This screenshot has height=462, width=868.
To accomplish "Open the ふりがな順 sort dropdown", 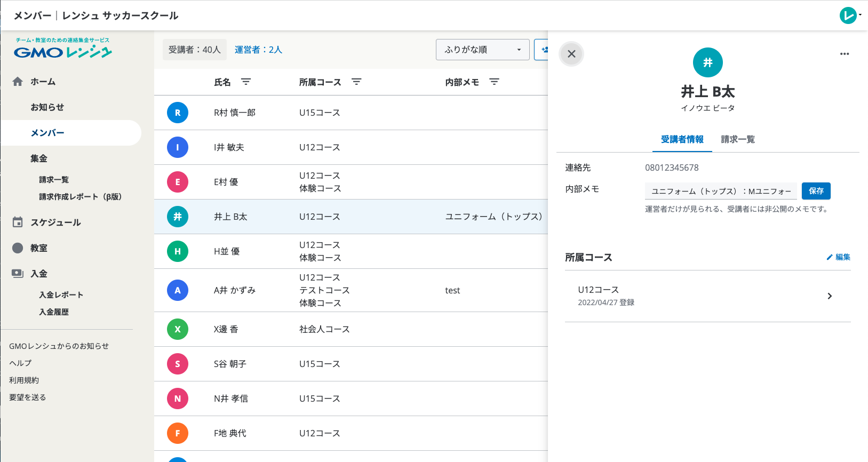I will coord(482,50).
